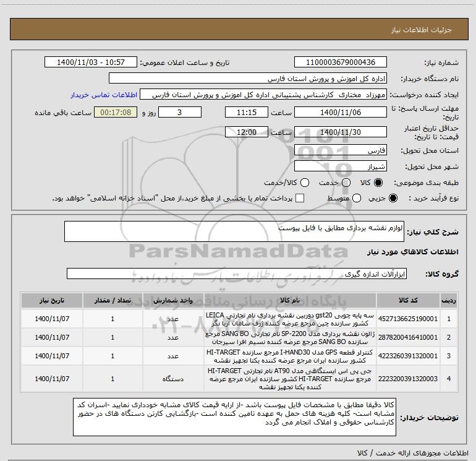The width and height of the screenshot is (476, 461).
Task: Click the نام کالا column header
Action: coord(290,300)
